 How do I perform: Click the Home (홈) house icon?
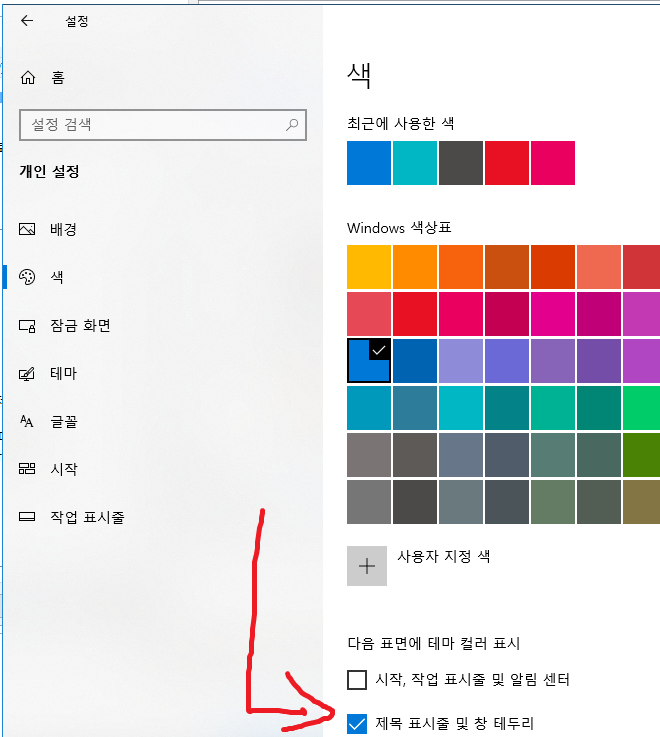(28, 77)
